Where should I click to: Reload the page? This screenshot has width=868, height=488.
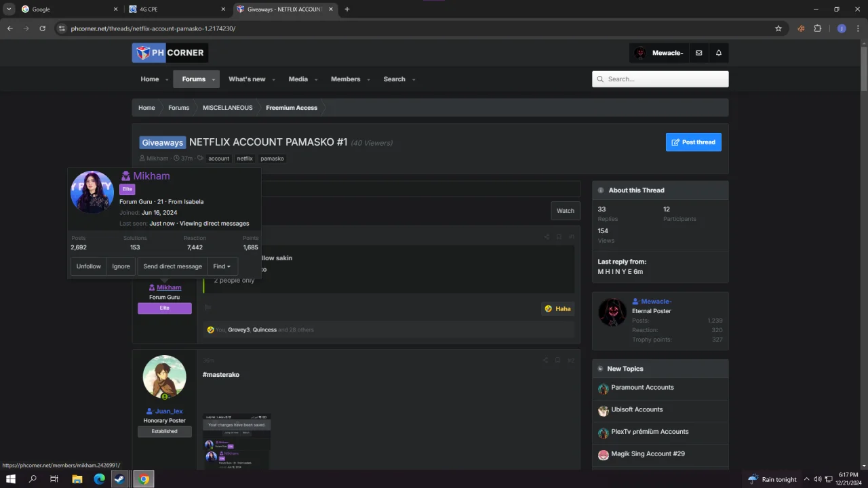point(42,28)
